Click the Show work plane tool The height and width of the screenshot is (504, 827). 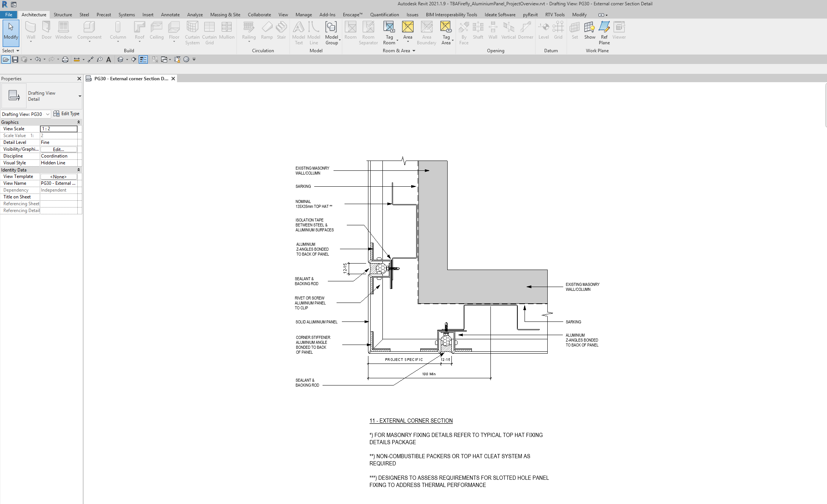[x=589, y=33]
